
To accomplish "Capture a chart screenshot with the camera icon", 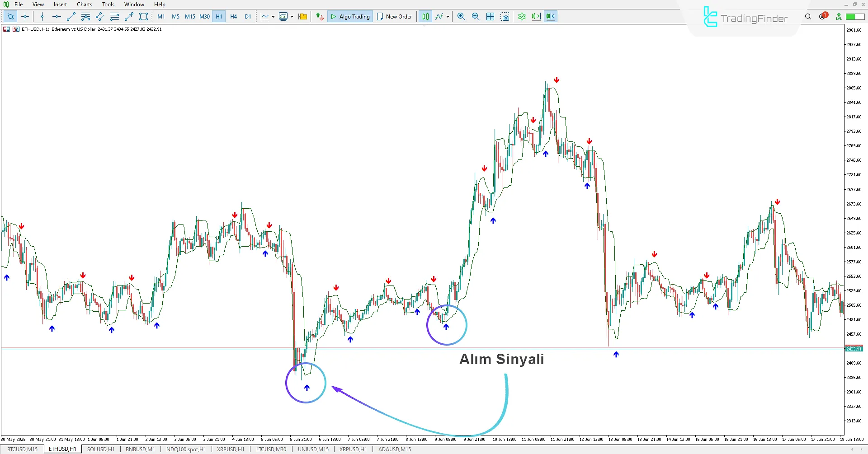I will point(505,16).
